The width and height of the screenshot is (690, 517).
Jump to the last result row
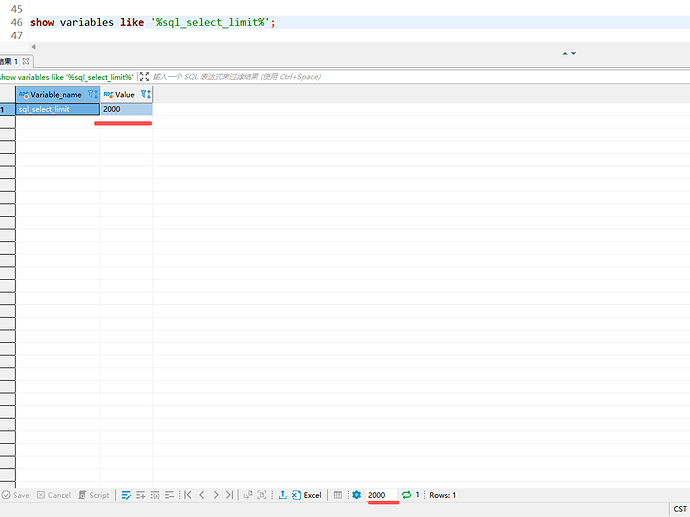point(230,495)
